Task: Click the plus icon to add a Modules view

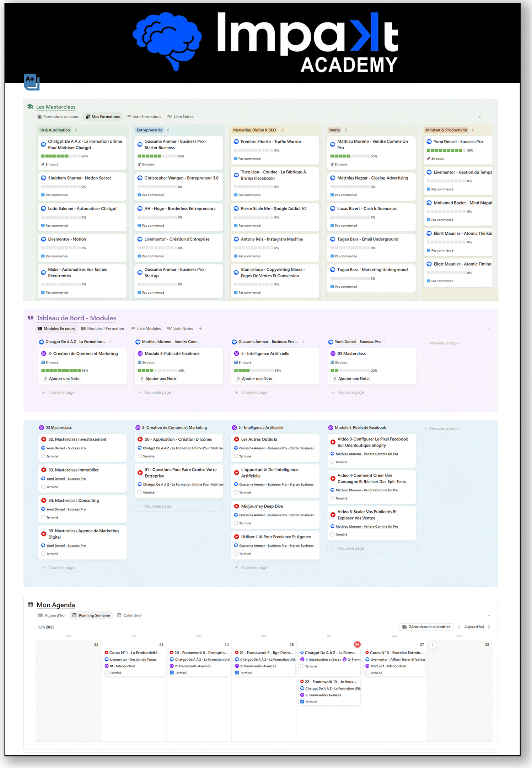Action: [200, 329]
